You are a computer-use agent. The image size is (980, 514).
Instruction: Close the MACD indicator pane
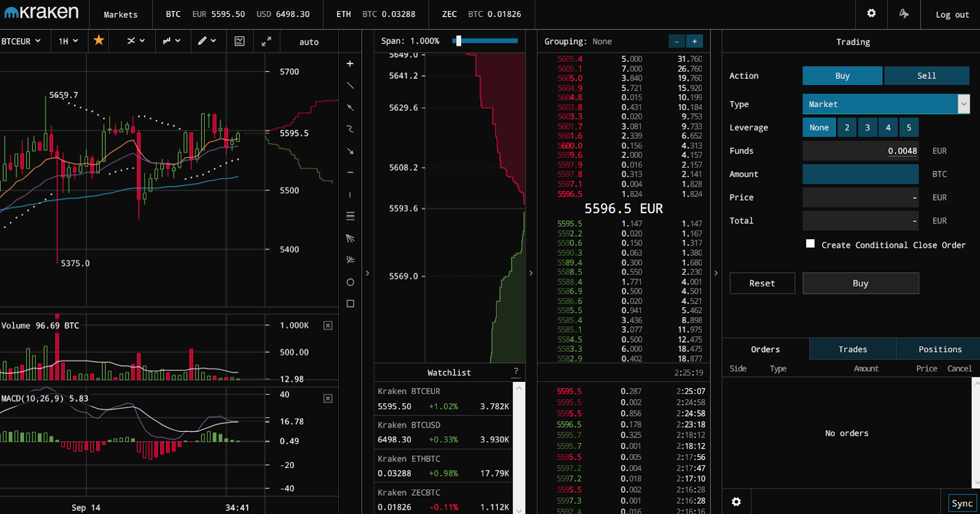(x=328, y=398)
